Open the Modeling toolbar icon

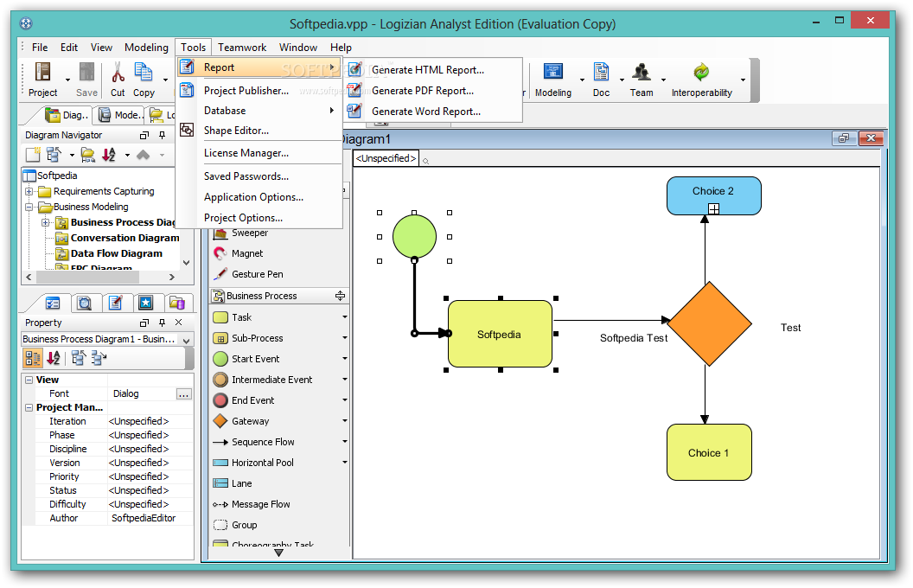[x=552, y=72]
